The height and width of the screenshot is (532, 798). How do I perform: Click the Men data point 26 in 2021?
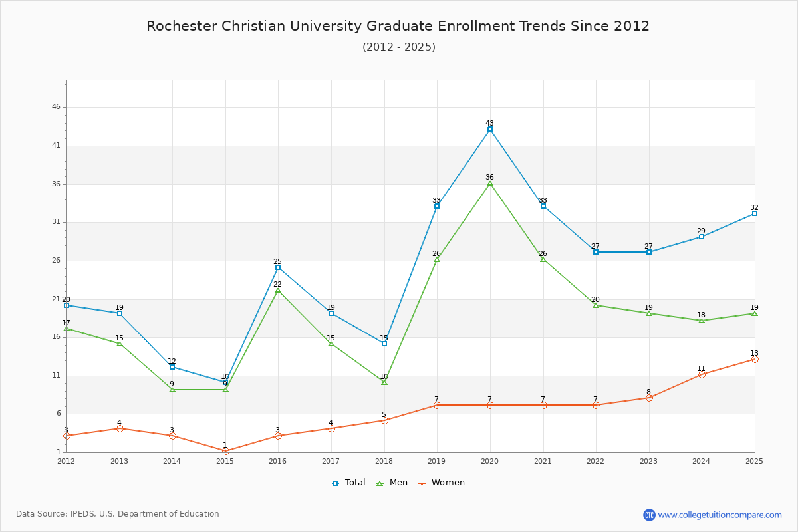click(543, 259)
